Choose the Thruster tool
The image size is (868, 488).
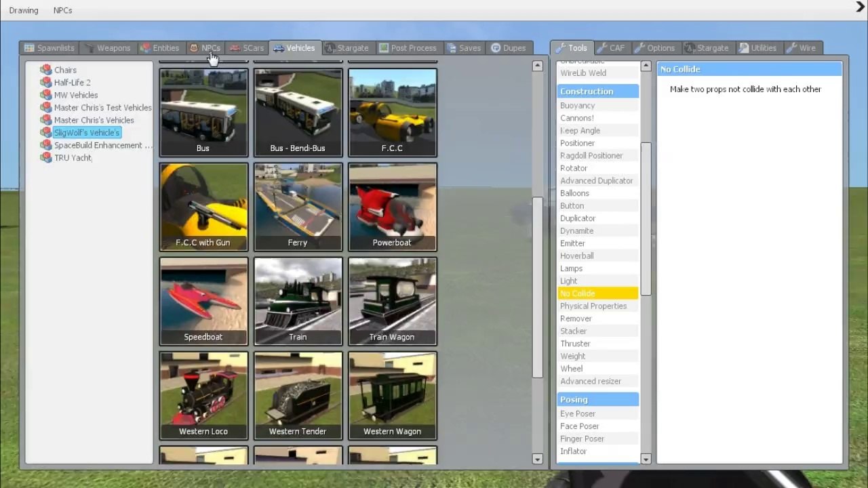pos(598,344)
